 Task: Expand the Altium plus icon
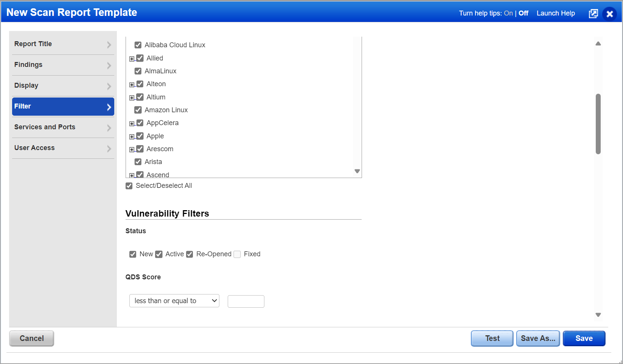(132, 98)
